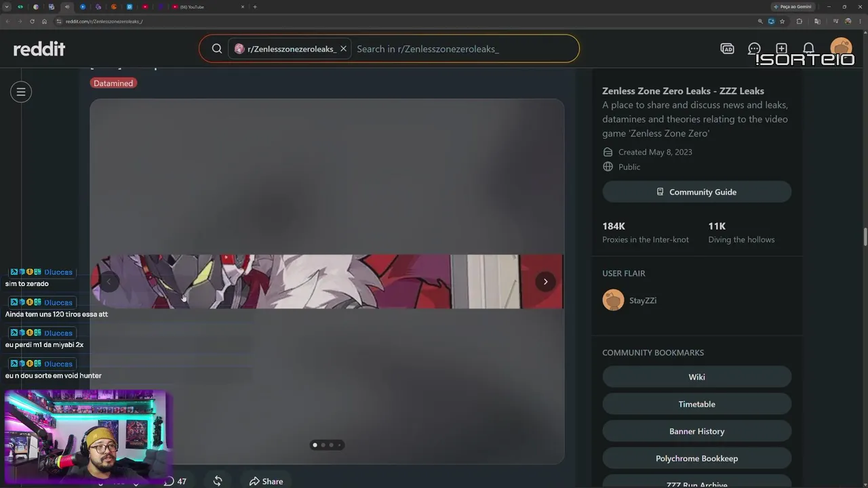This screenshot has width=868, height=488.
Task: Click the install app icon in address bar
Action: [x=771, y=21]
